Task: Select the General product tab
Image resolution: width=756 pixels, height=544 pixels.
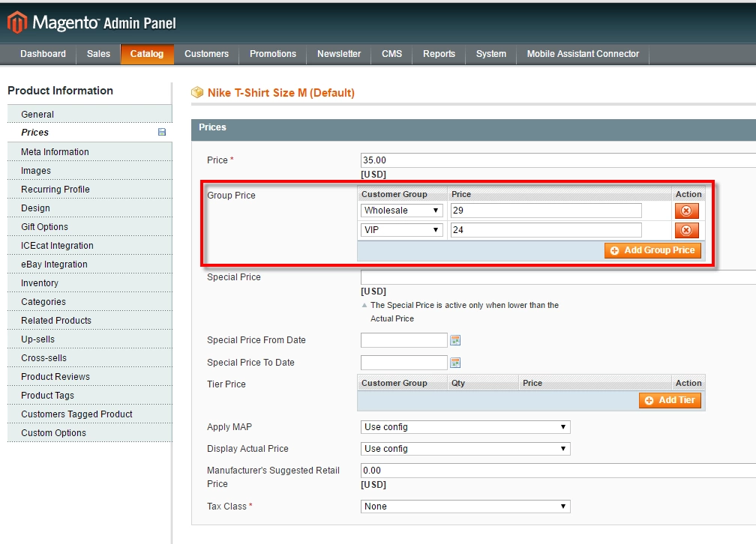Action: click(x=90, y=114)
